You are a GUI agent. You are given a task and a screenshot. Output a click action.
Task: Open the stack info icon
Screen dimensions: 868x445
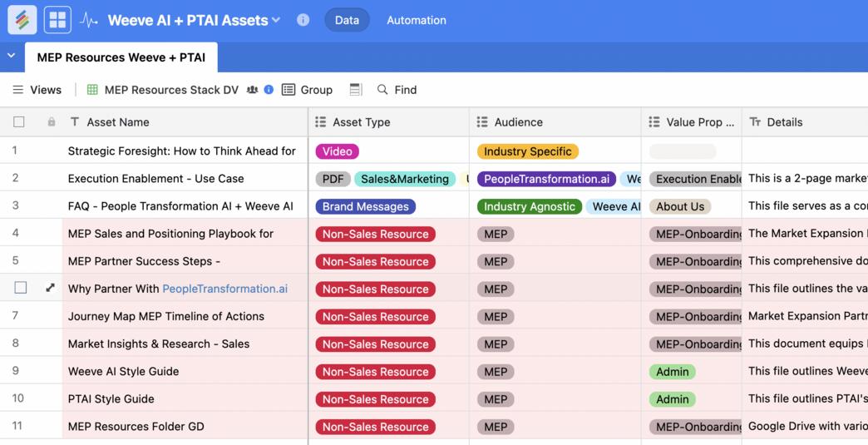[303, 20]
